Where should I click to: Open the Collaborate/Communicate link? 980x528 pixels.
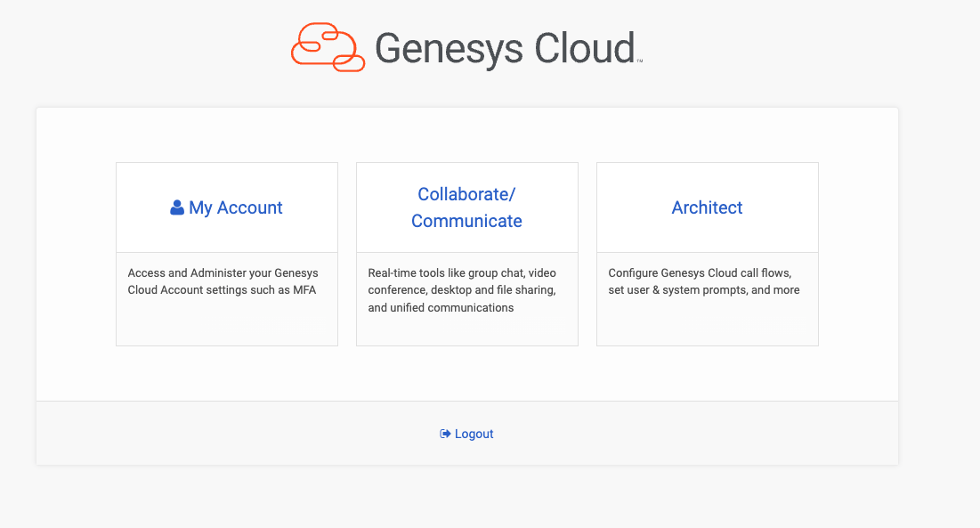tap(466, 207)
